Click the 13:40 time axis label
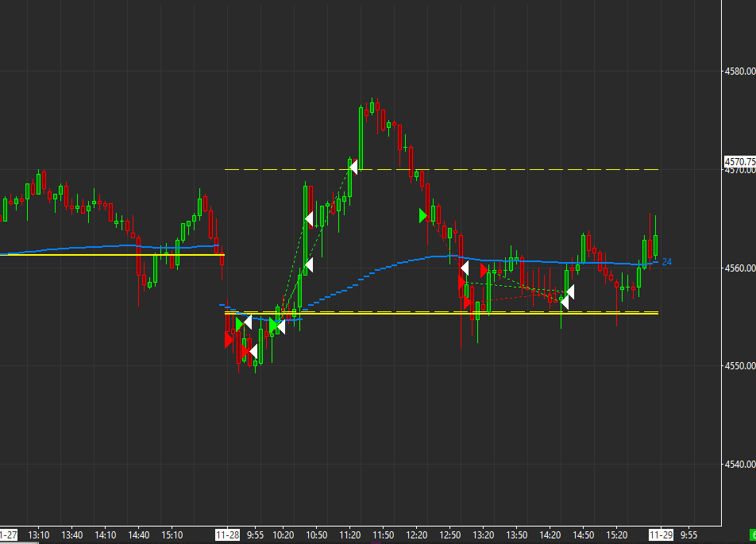 point(71,534)
